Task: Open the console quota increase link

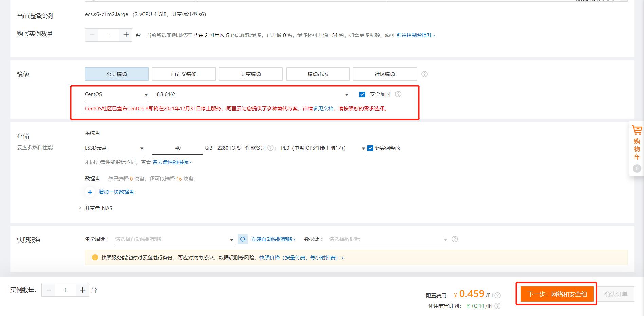Action: [416, 35]
